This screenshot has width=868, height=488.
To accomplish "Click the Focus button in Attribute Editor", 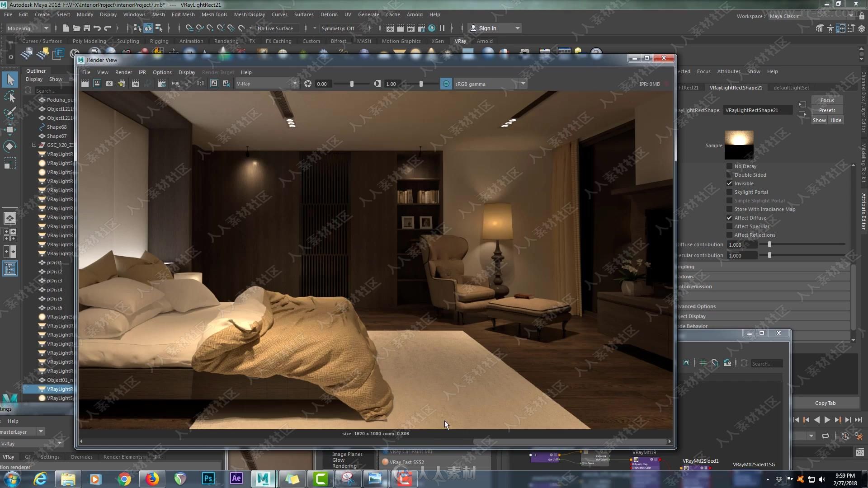I will point(827,100).
